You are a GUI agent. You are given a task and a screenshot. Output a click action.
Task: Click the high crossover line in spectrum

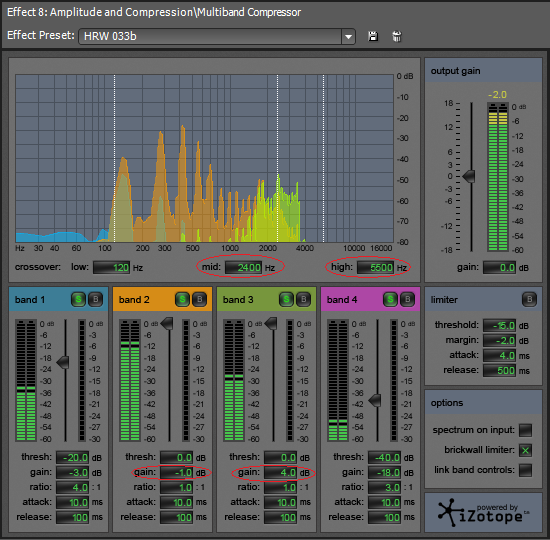point(323,158)
